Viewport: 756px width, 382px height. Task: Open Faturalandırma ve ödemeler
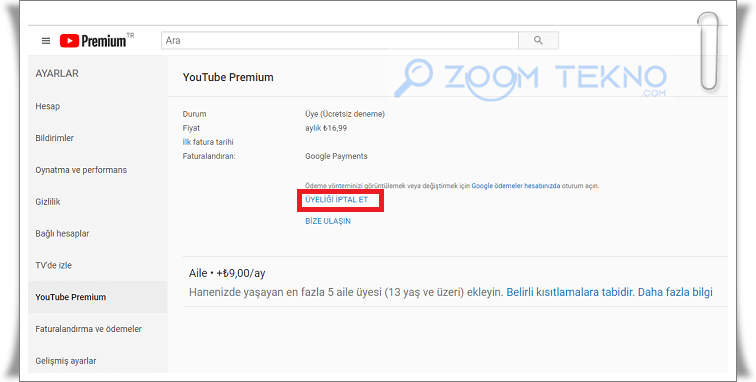pyautogui.click(x=88, y=329)
